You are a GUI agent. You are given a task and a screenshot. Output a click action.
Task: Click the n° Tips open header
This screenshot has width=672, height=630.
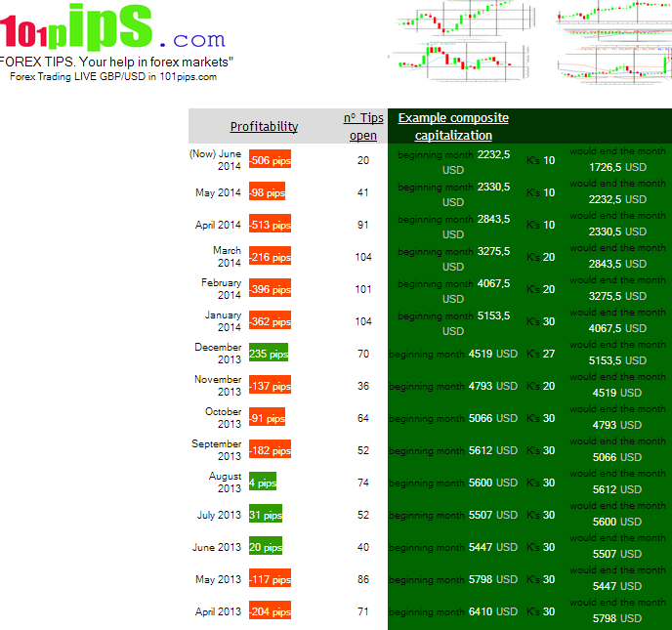[x=363, y=126]
